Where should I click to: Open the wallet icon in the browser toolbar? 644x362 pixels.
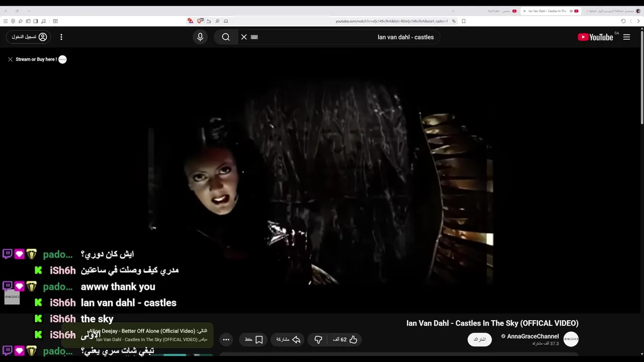point(28,21)
